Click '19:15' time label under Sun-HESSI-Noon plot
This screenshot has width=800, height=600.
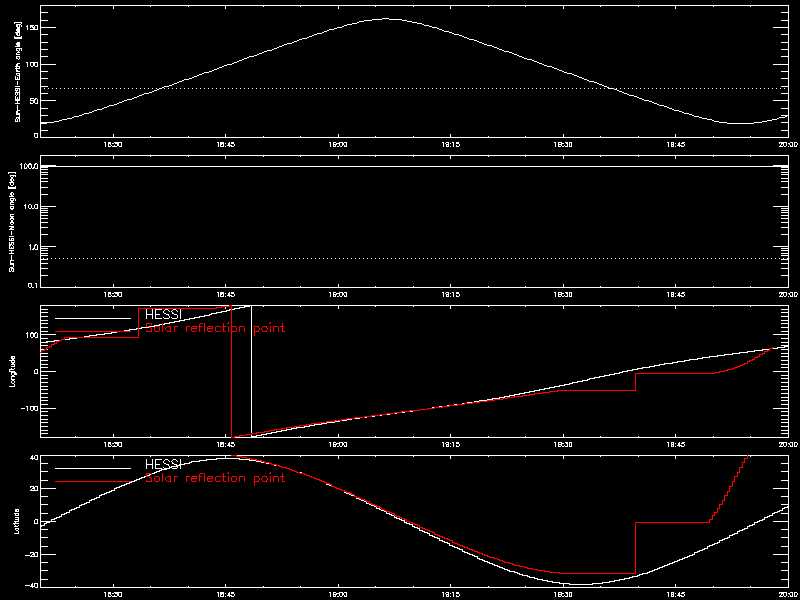(x=451, y=294)
